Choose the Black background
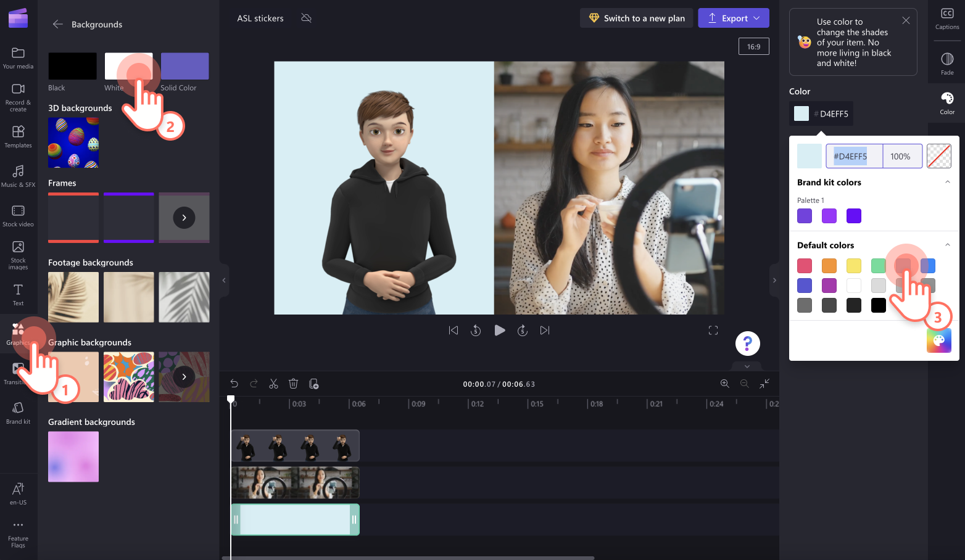Viewport: 965px width, 560px height. (x=72, y=66)
